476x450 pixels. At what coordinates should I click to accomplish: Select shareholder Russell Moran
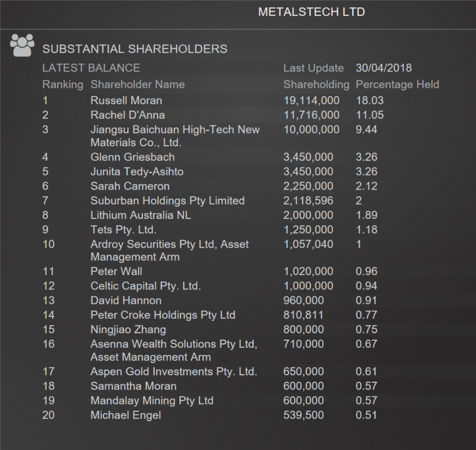point(126,100)
